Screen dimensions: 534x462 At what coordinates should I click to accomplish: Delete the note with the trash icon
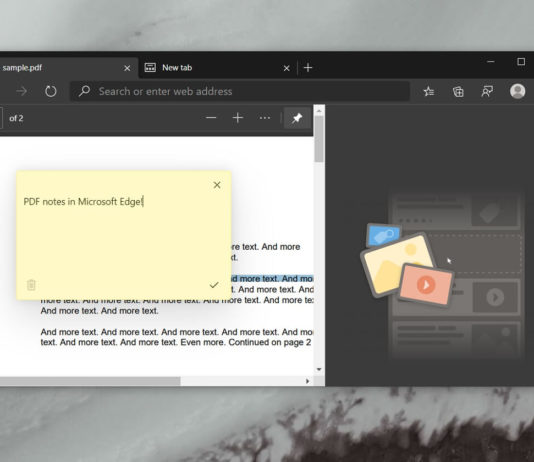[31, 285]
